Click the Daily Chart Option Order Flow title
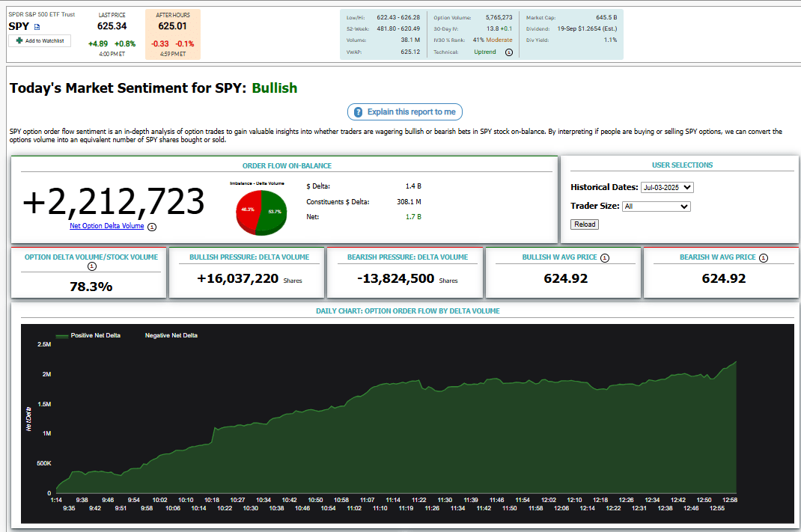This screenshot has width=801, height=532. pos(408,311)
